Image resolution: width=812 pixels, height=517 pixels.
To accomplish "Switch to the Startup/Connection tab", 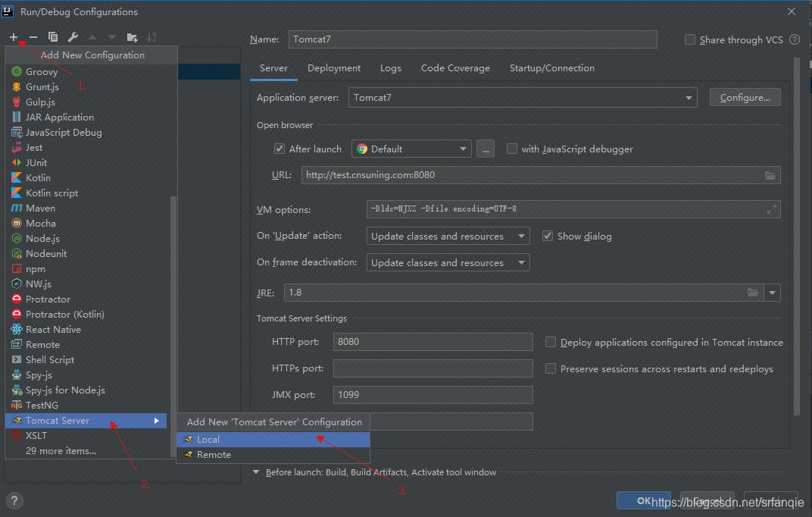I will pos(552,68).
